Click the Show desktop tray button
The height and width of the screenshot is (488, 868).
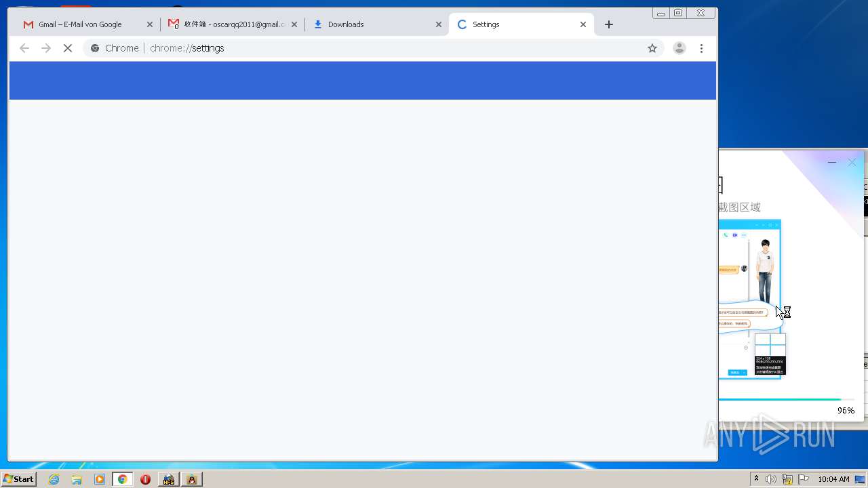pyautogui.click(x=860, y=479)
